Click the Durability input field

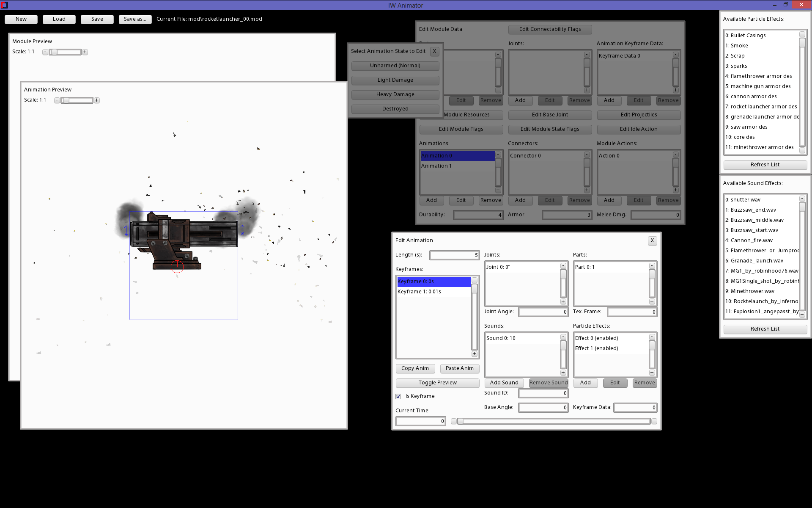pos(478,215)
